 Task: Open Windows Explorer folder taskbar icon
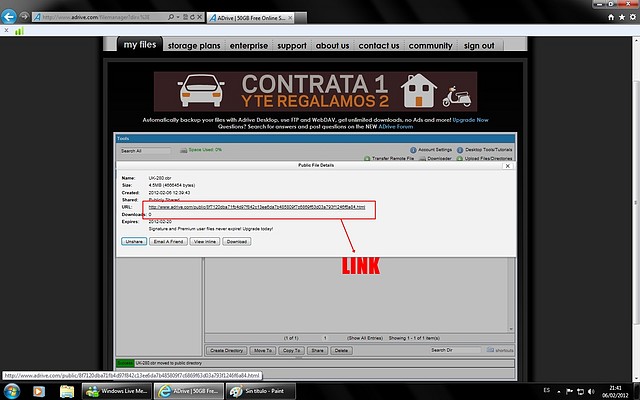coord(67,391)
